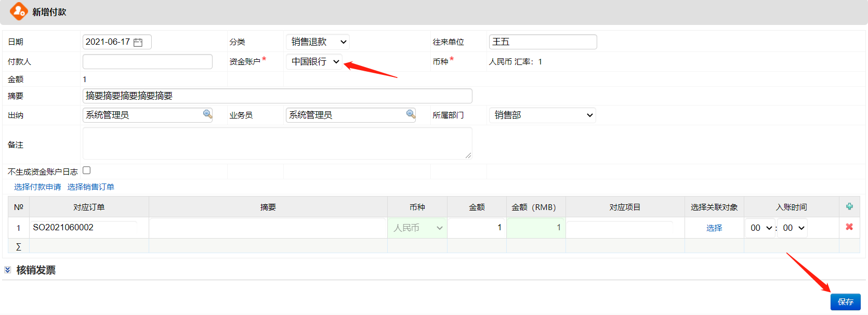This screenshot has width=868, height=315.
Task: Click the row 1 摘要 table cell
Action: pos(268,228)
